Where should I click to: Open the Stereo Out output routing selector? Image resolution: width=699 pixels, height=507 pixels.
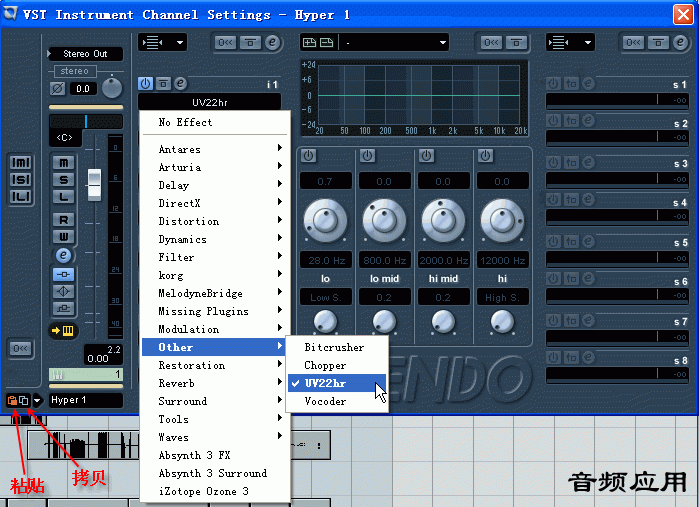point(85,54)
